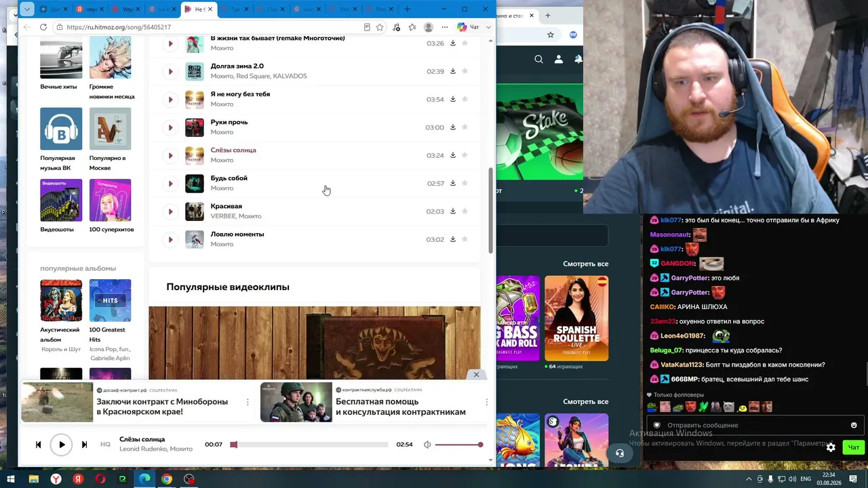
Task: Add Красивая to favorites
Action: [x=465, y=211]
